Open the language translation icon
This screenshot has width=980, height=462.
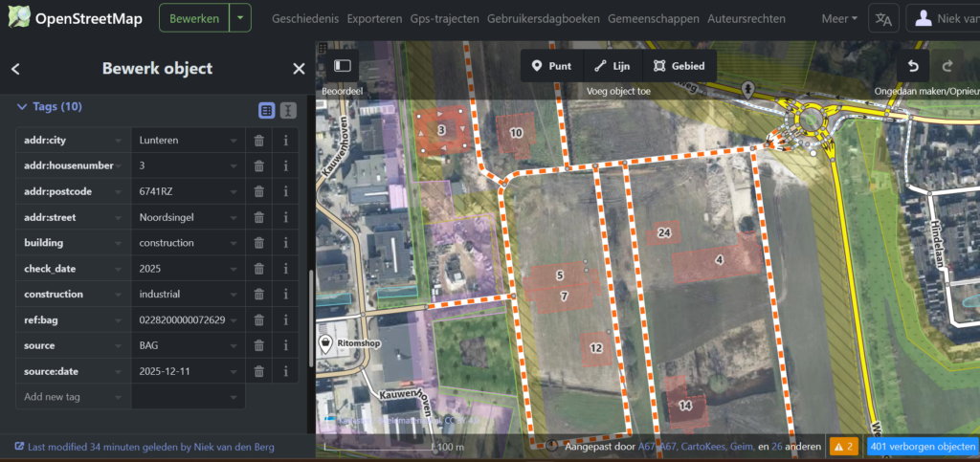[882, 18]
